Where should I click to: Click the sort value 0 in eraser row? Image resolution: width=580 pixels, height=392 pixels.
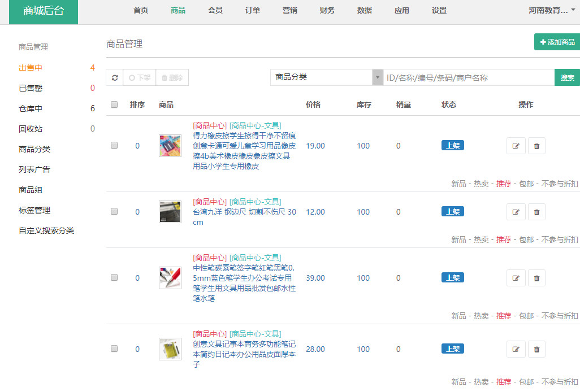(137, 146)
